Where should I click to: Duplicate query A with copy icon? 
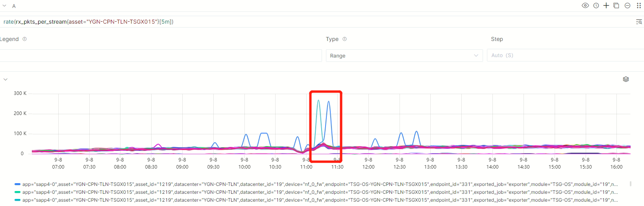coord(616,6)
